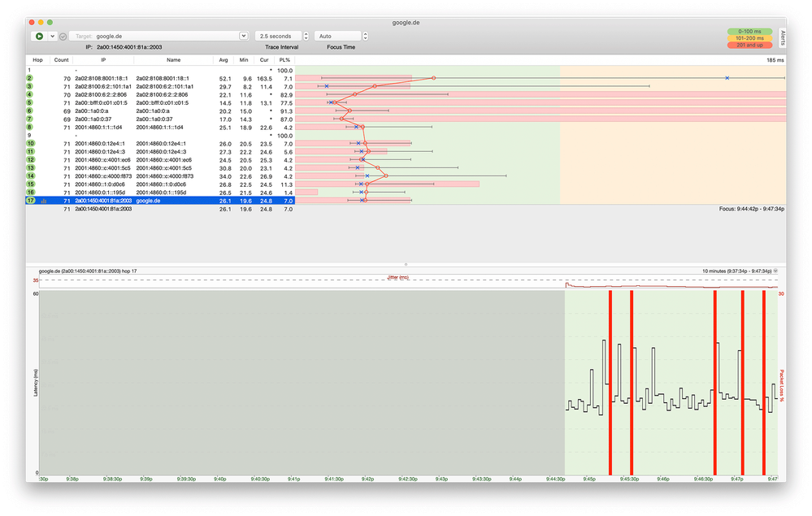
Task: Click the Name column header
Action: coord(173,59)
